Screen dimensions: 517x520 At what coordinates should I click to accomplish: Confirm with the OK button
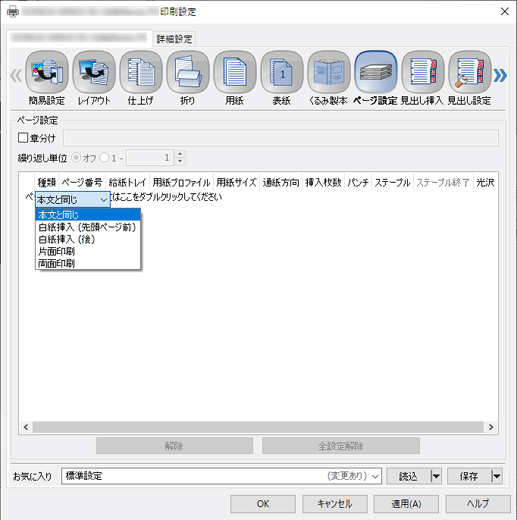tap(263, 504)
